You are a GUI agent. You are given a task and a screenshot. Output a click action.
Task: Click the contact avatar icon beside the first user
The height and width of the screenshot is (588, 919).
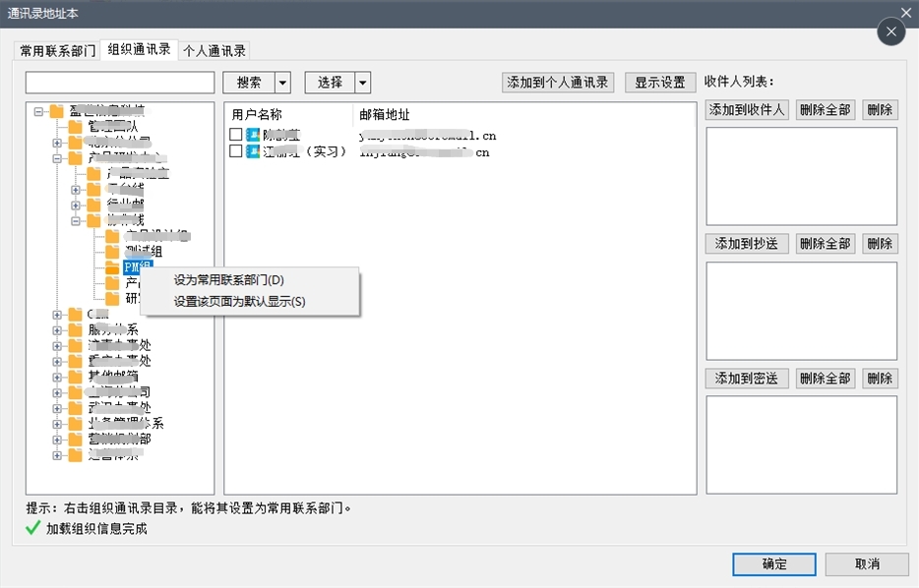point(253,135)
